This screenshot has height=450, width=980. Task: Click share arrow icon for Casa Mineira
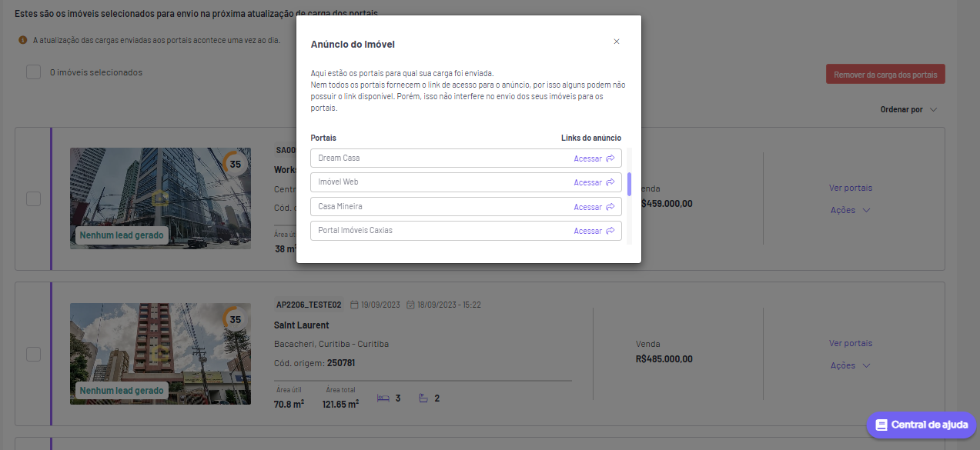(610, 207)
